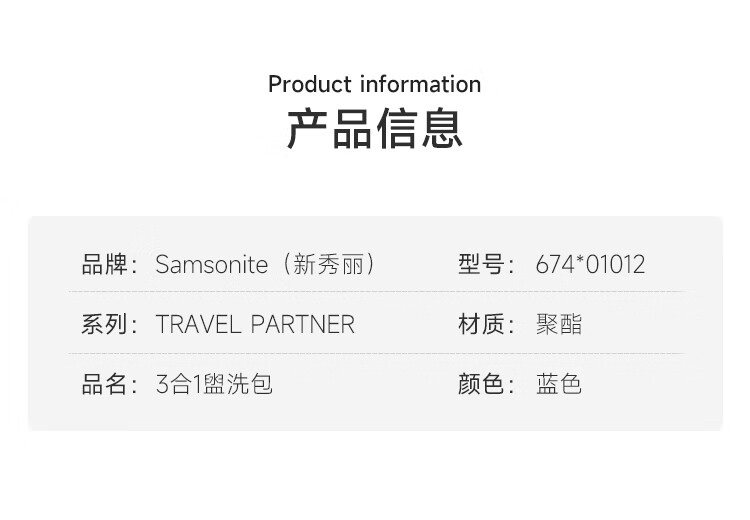This screenshot has width=750, height=520.
Task: Click the 新秀丽 text in parentheses
Action: [x=329, y=265]
